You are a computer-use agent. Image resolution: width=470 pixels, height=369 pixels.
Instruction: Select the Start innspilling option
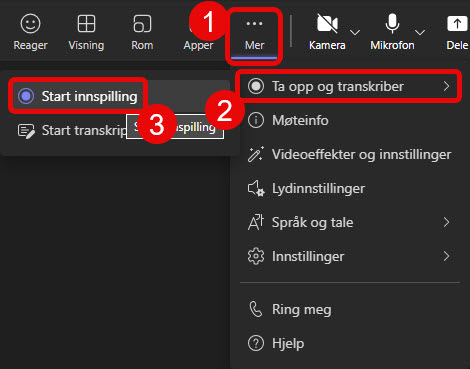tap(79, 96)
